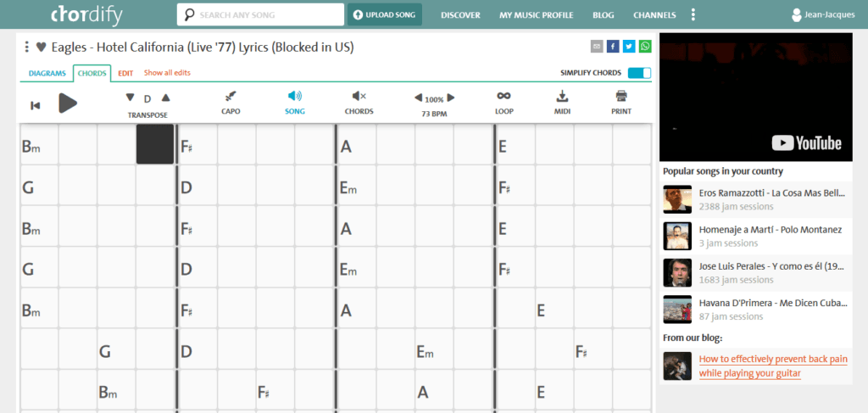
Task: Share the song on Twitter
Action: (x=629, y=47)
